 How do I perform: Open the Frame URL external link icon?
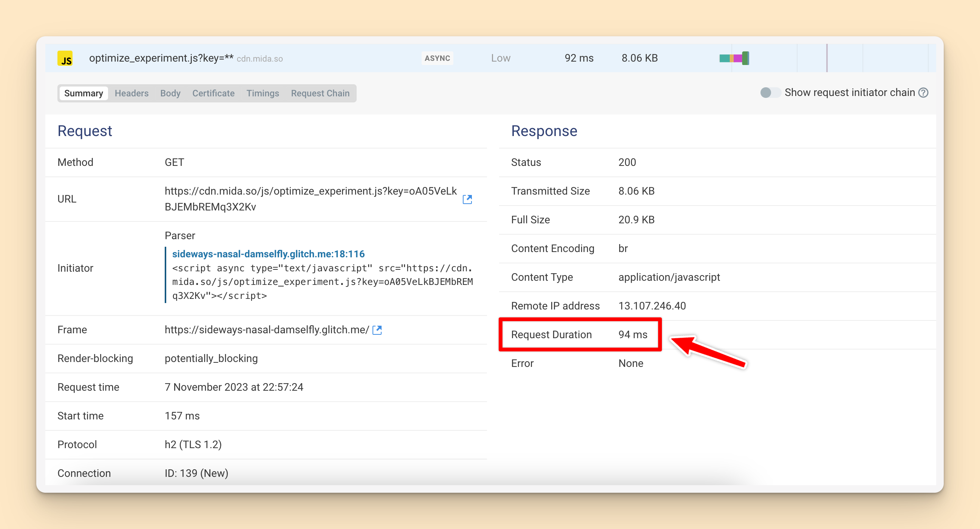coord(377,330)
